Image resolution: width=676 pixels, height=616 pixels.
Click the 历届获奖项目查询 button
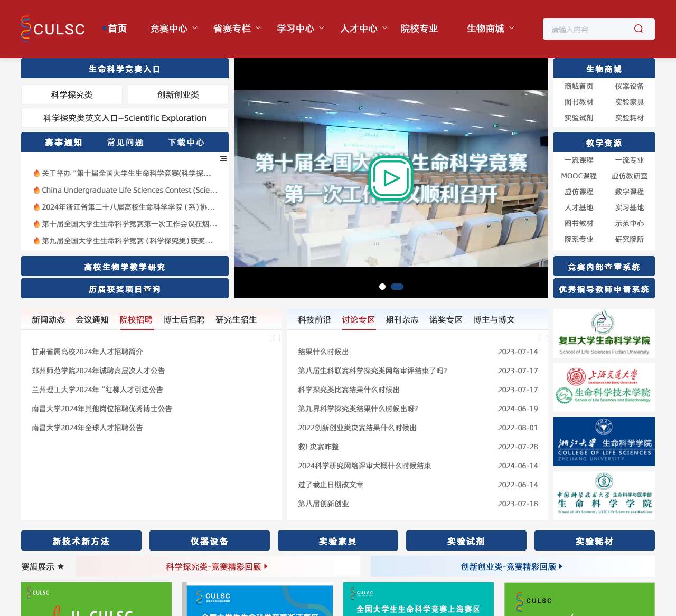click(x=125, y=288)
